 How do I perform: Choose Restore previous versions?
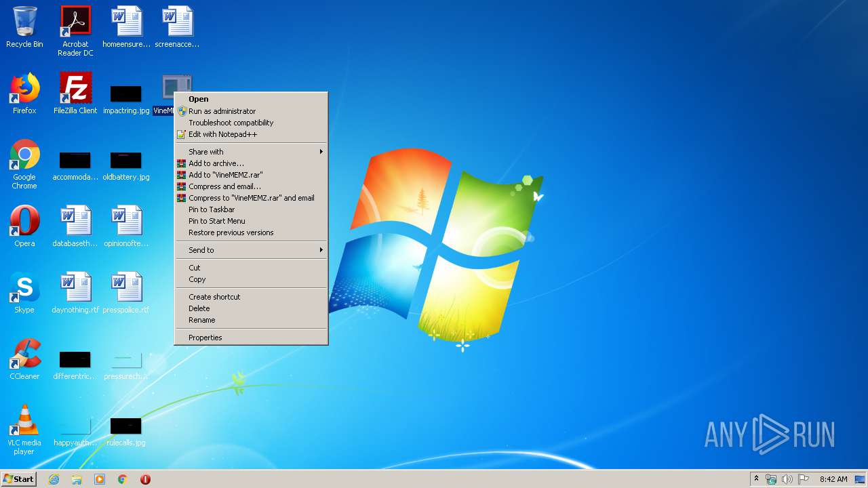(x=252, y=232)
